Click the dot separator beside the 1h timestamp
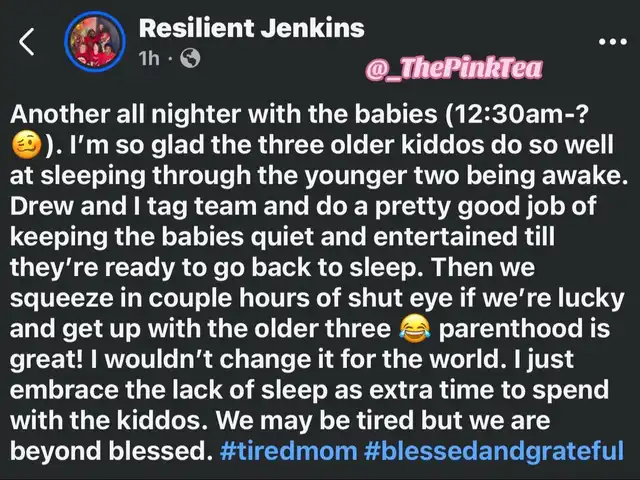The width and height of the screenshot is (640, 480). [170, 59]
